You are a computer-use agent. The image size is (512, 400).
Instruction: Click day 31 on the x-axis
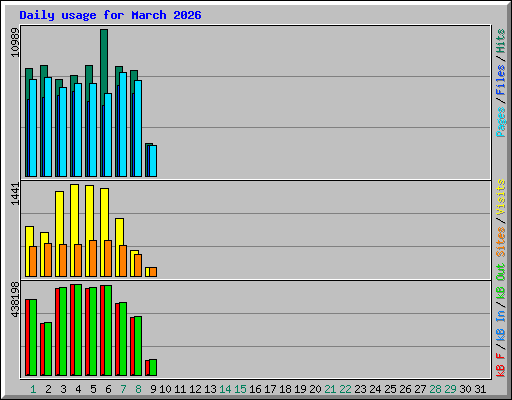pos(480,389)
